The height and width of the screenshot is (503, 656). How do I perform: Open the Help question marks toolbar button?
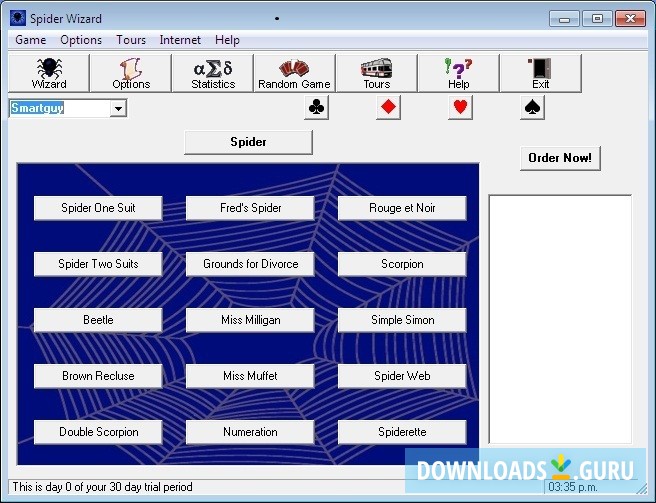pos(459,73)
